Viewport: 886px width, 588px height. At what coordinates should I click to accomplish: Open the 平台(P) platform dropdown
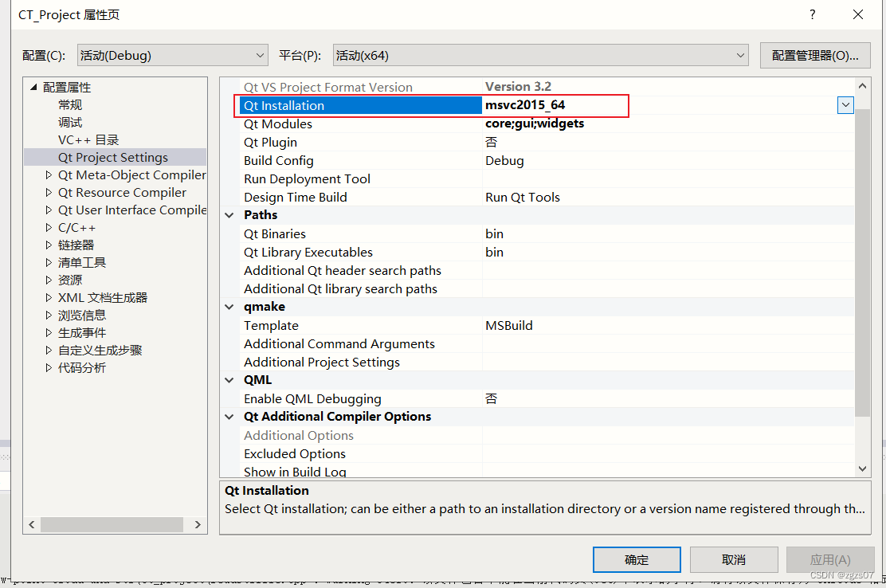(739, 55)
